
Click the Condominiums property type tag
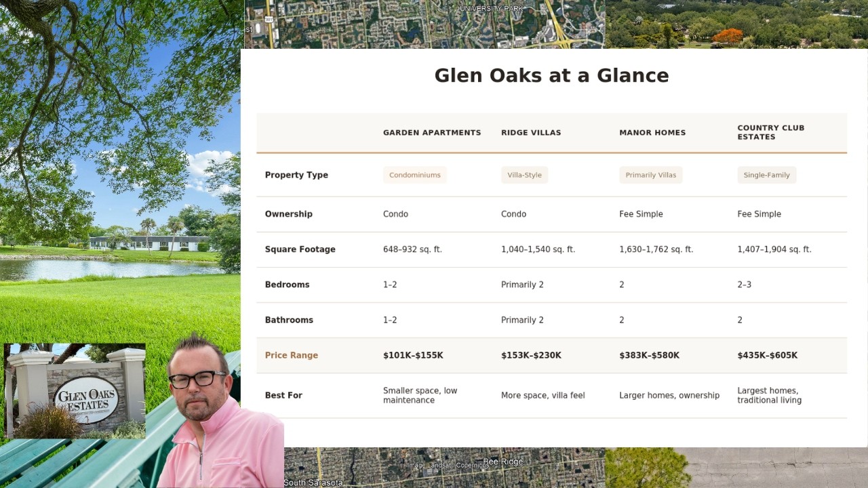pyautogui.click(x=415, y=175)
